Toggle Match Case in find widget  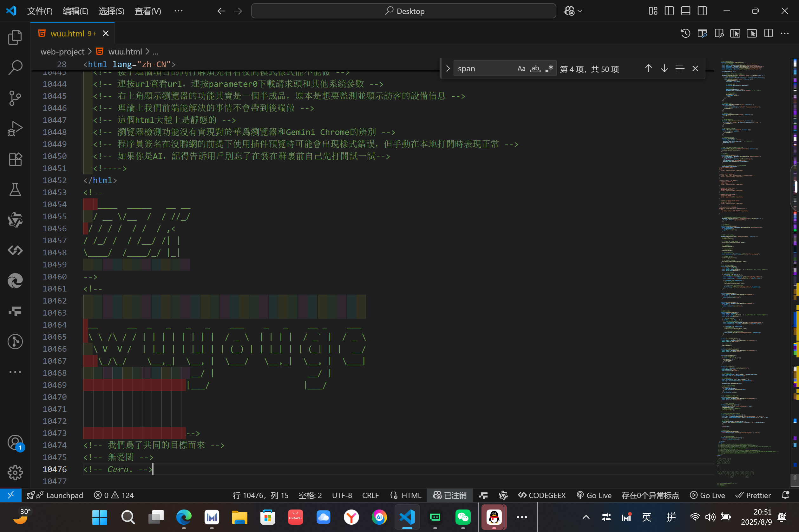coord(521,69)
